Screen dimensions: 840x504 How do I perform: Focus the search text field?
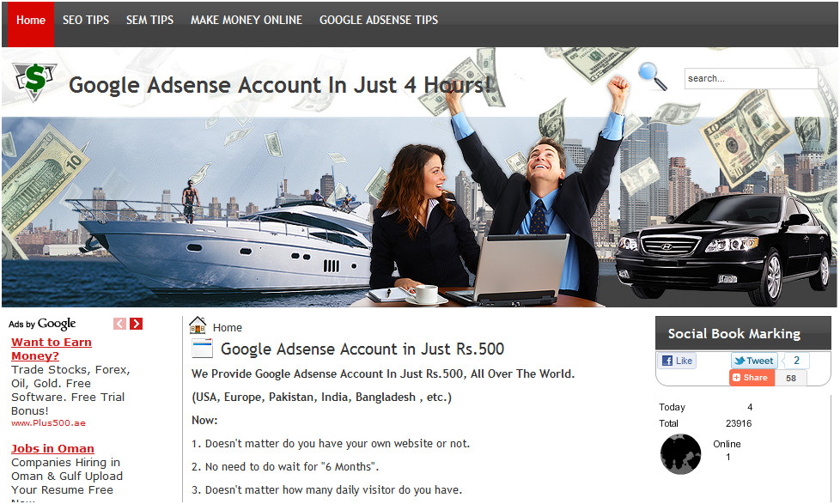point(751,78)
